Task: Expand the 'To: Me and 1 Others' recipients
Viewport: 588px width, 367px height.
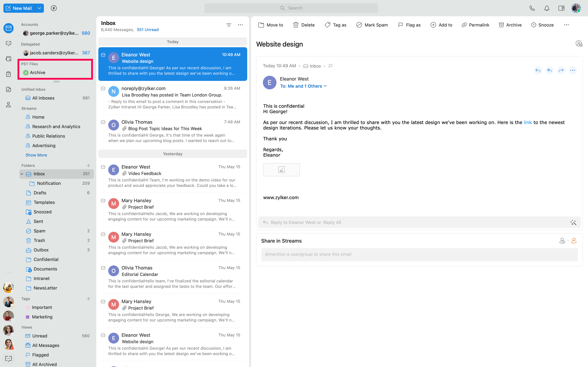Action: 303,86
